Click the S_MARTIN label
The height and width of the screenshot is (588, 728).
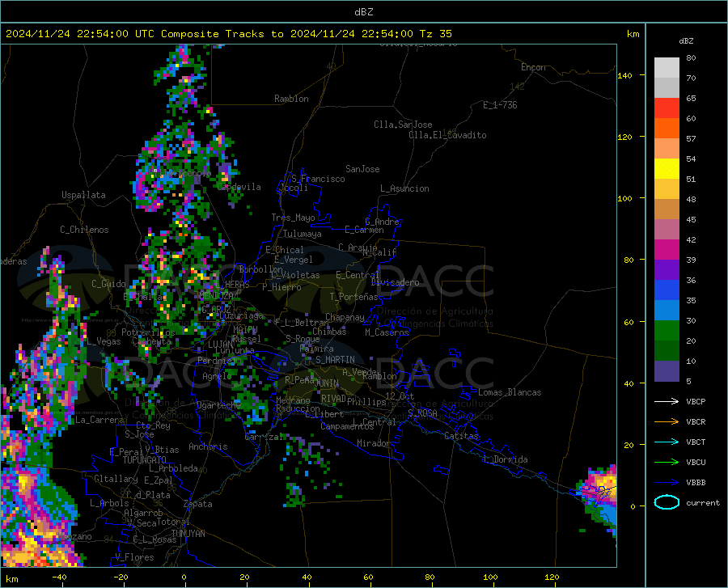[335, 360]
